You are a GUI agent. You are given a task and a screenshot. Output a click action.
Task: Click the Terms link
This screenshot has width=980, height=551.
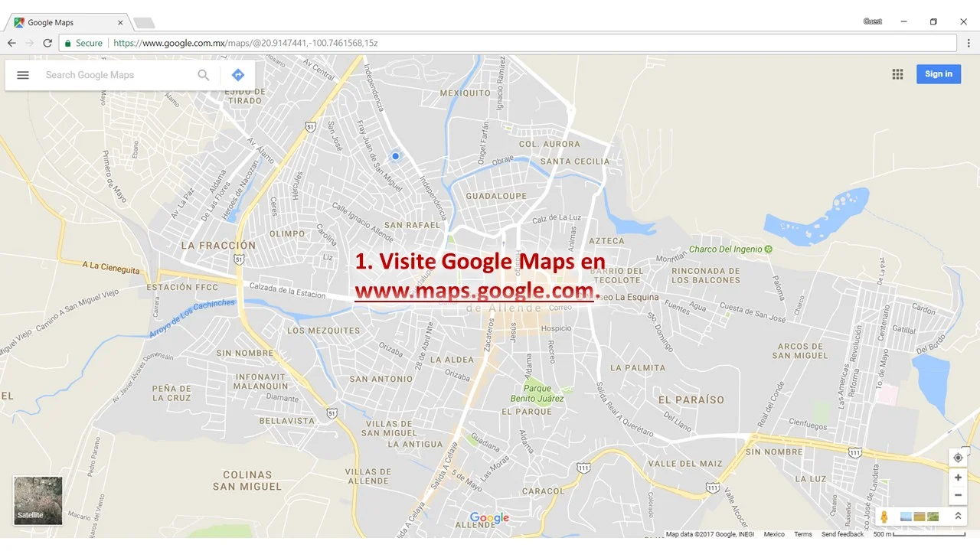803,534
